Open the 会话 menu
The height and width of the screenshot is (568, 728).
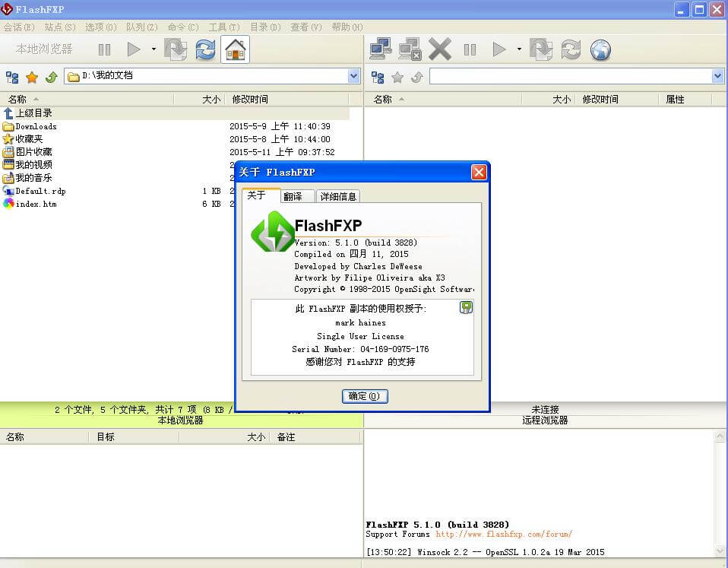19,27
